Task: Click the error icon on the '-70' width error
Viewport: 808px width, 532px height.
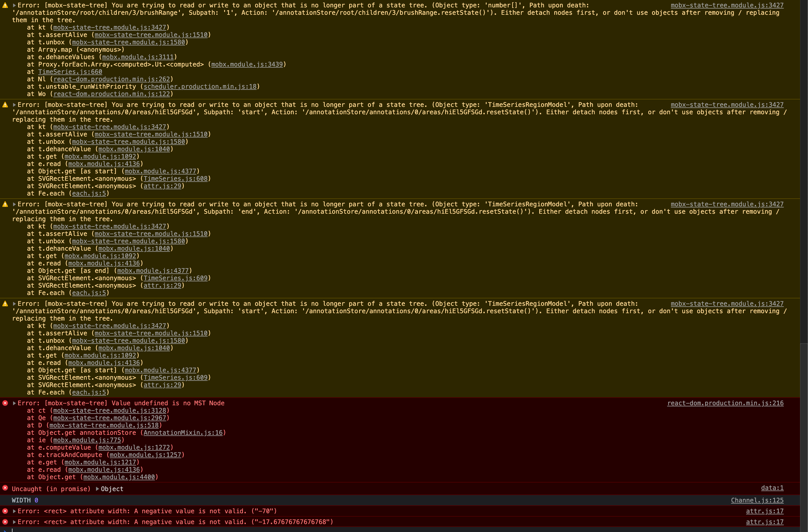Action: pyautogui.click(x=5, y=511)
